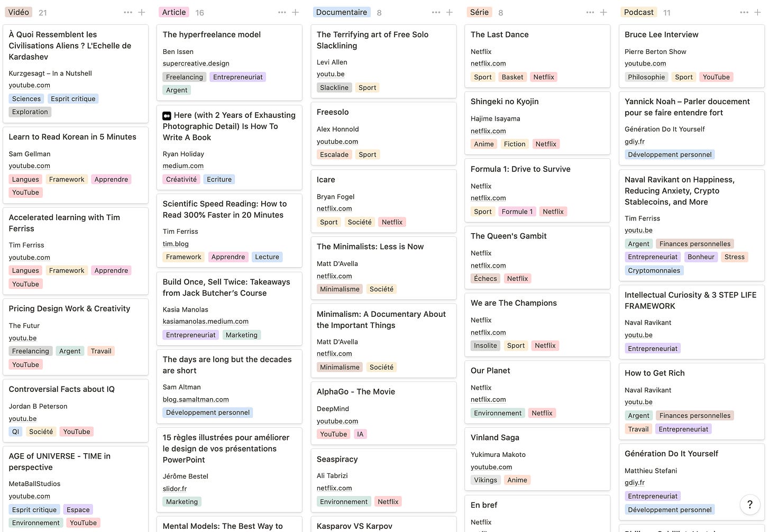
Task: Open the Article column options menu
Action: [282, 12]
